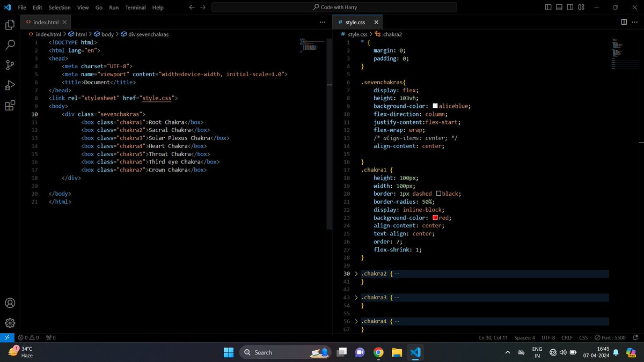Open Windows Start menu
This screenshot has width=644, height=362.
(229, 352)
